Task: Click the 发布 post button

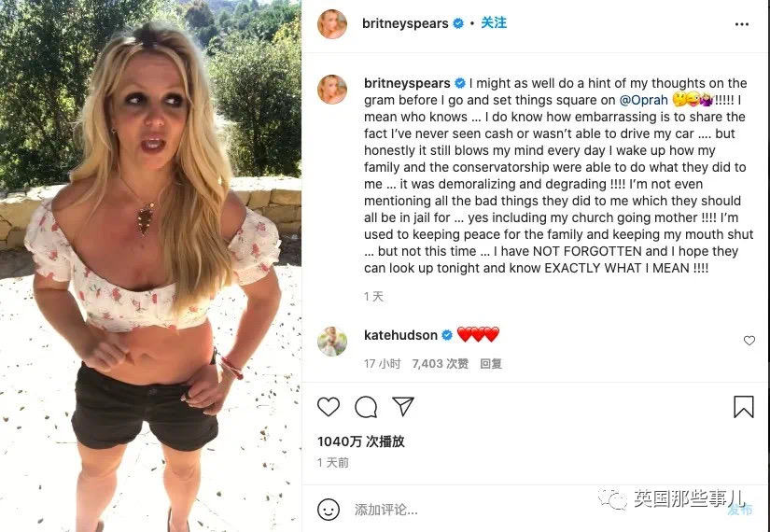Action: point(739,510)
